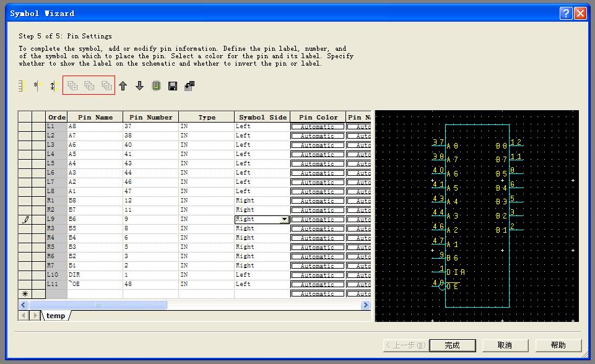Image resolution: width=595 pixels, height=364 pixels.
Task: Click the Pin Number cell showing 37
Action: [x=150, y=126]
